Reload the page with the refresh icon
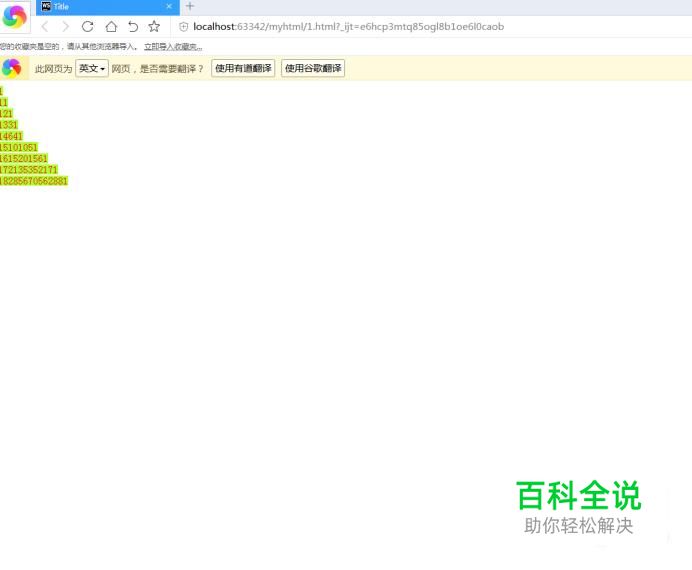 click(87, 27)
